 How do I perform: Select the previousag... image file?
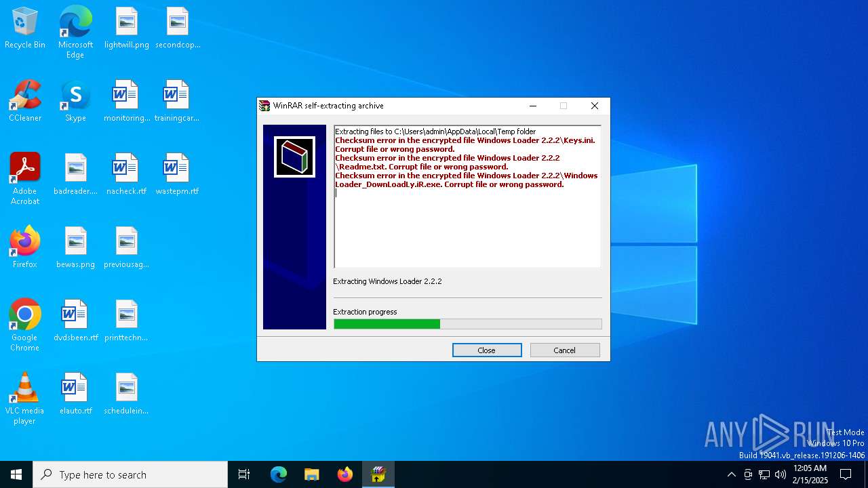(x=127, y=247)
